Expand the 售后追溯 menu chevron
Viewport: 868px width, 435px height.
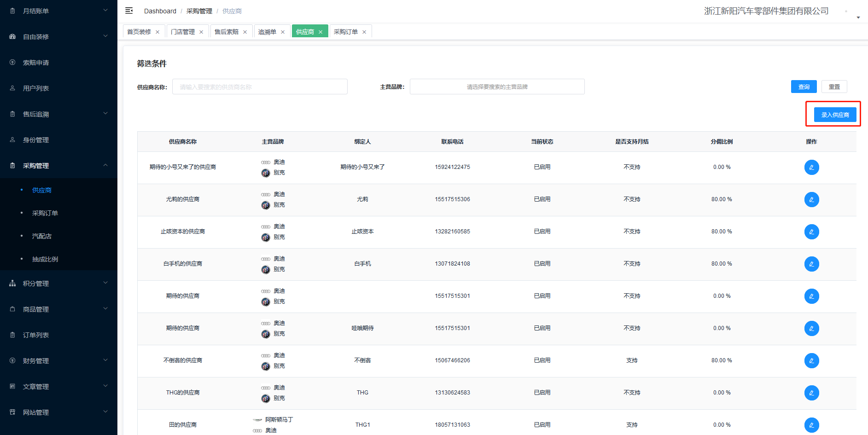pyautogui.click(x=105, y=113)
